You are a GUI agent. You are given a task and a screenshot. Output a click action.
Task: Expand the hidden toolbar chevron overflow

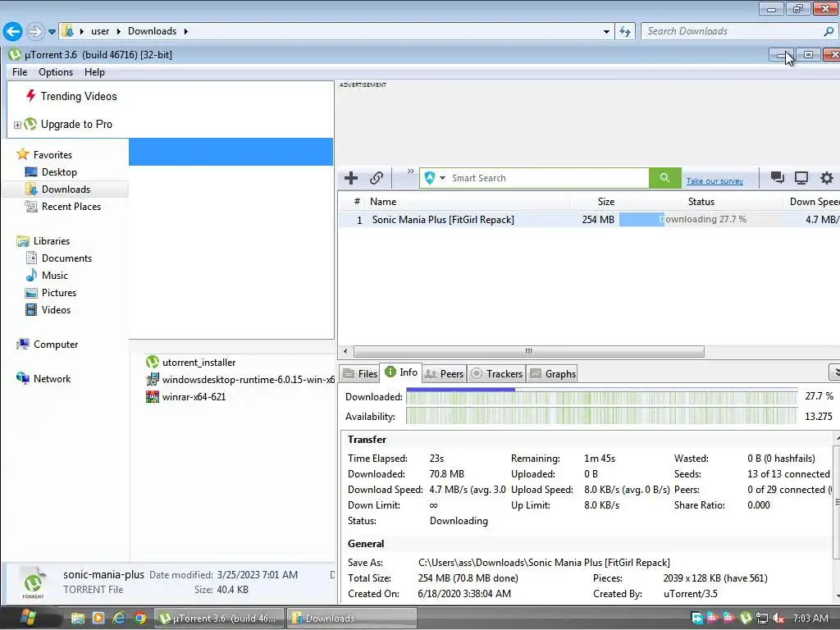pyautogui.click(x=410, y=171)
